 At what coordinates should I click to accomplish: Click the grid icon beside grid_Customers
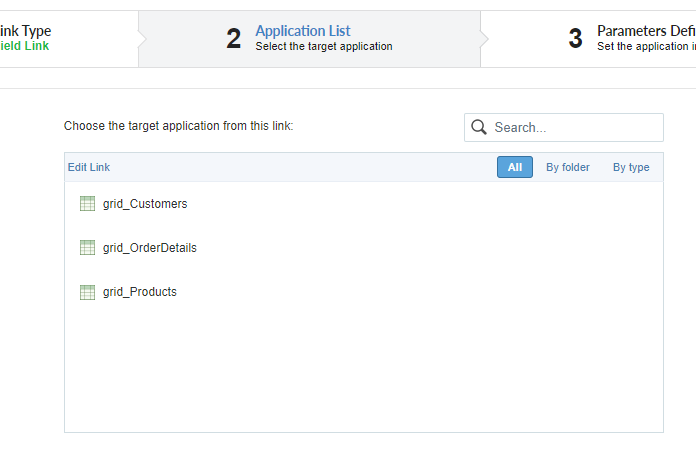[87, 204]
